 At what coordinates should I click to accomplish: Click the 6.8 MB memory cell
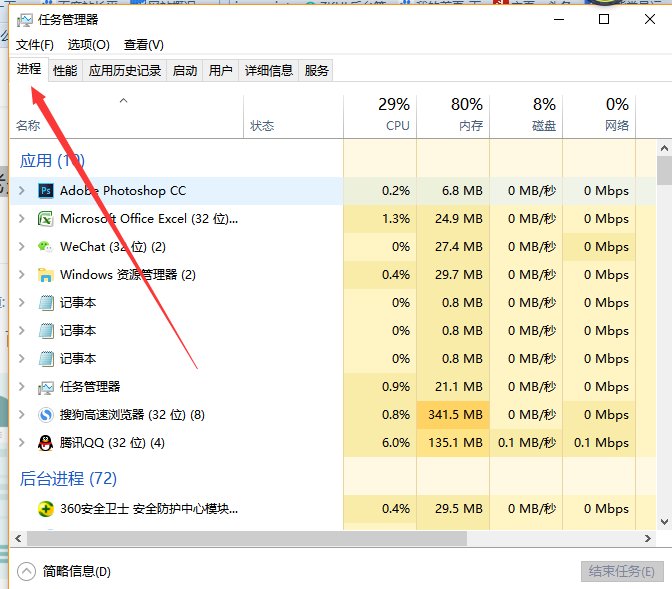click(x=453, y=190)
